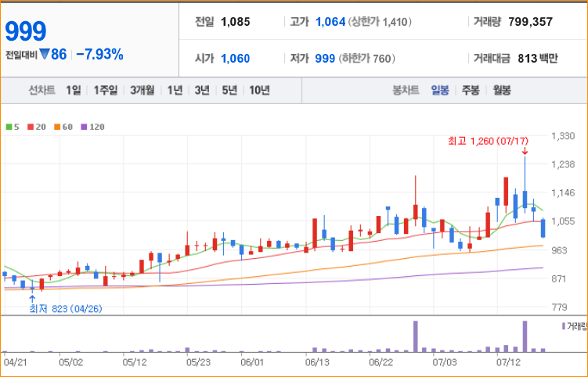Click the current price 999
Screen dimensions: 588x377
(x=26, y=31)
